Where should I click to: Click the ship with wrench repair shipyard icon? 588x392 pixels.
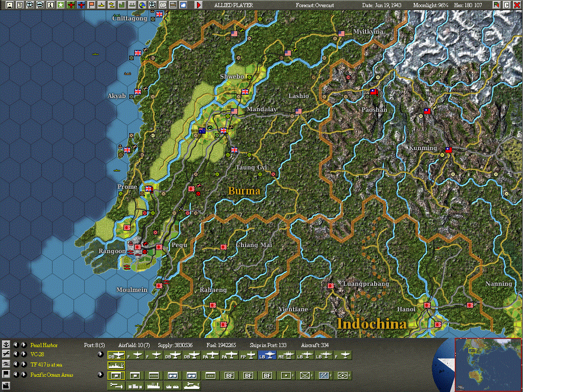pyautogui.click(x=191, y=386)
